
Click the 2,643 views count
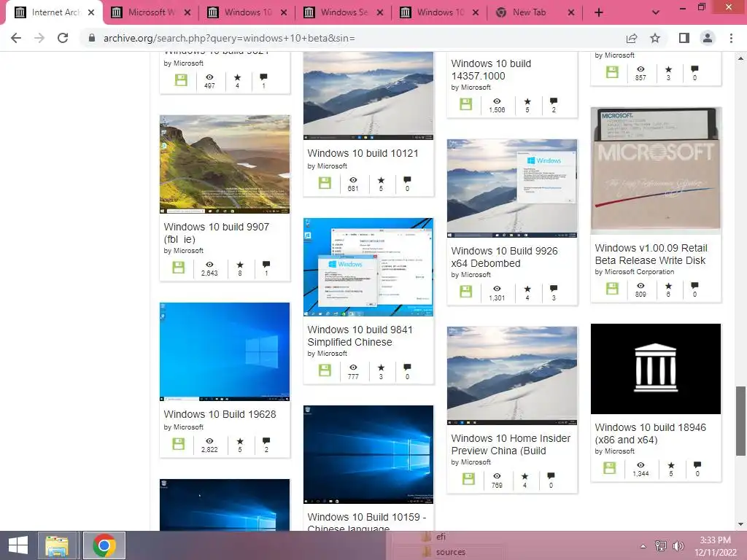point(209,273)
